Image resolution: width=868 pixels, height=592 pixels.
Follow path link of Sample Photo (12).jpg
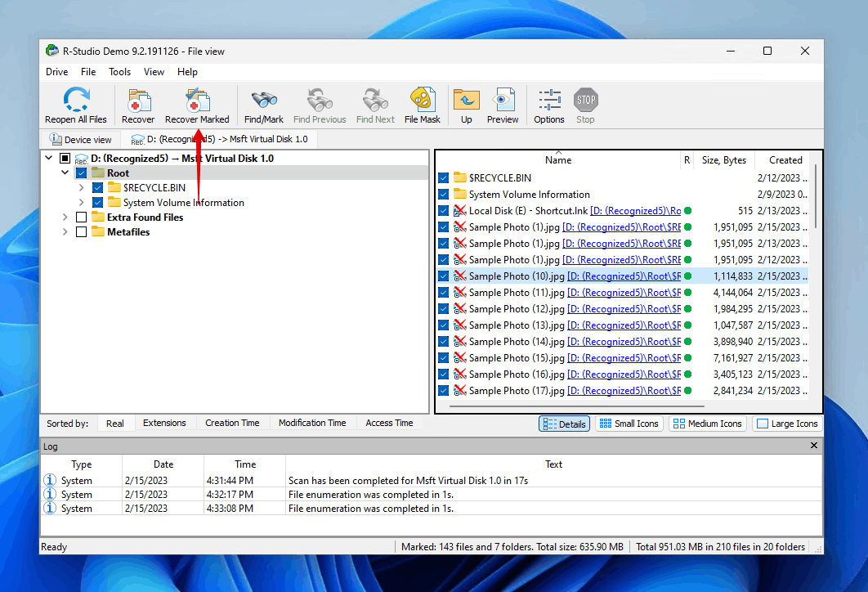coord(624,309)
